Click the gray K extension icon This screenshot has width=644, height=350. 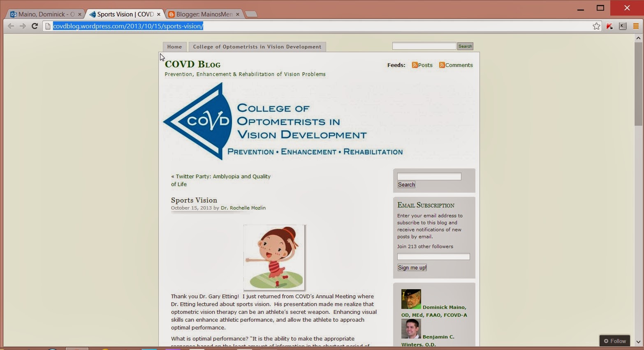point(623,26)
